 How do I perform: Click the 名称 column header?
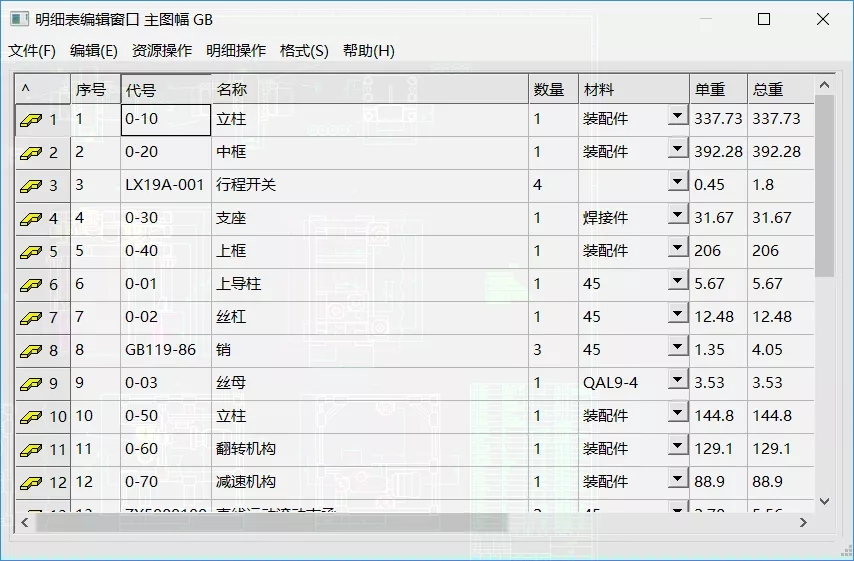pos(370,89)
